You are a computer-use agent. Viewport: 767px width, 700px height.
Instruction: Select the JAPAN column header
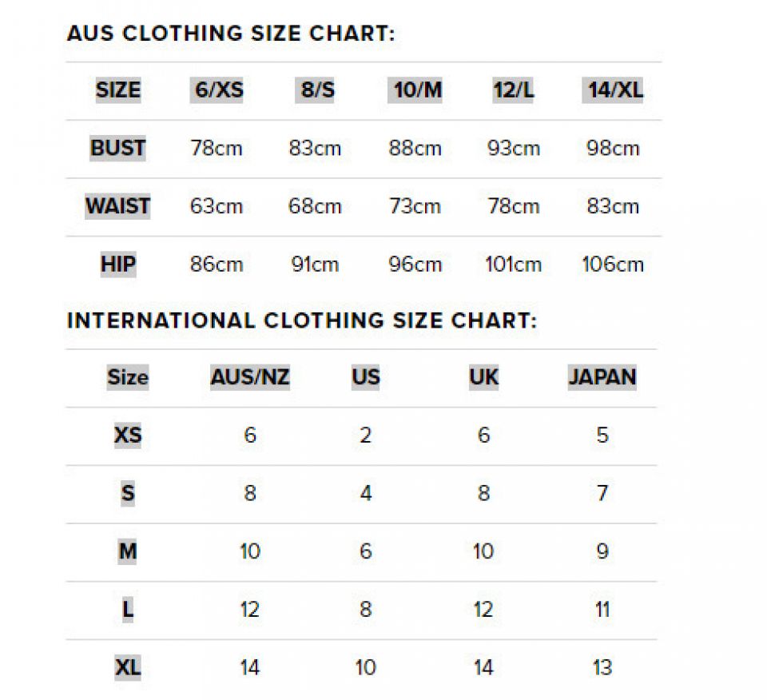pos(602,377)
